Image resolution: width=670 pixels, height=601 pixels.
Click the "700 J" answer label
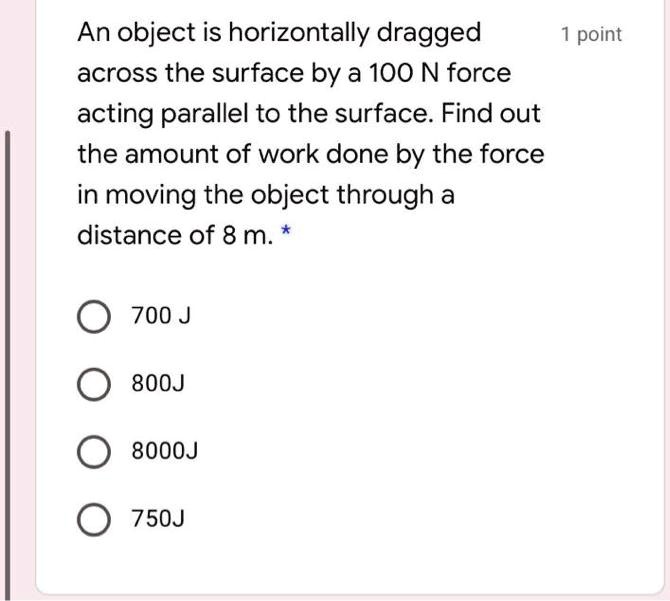click(161, 317)
